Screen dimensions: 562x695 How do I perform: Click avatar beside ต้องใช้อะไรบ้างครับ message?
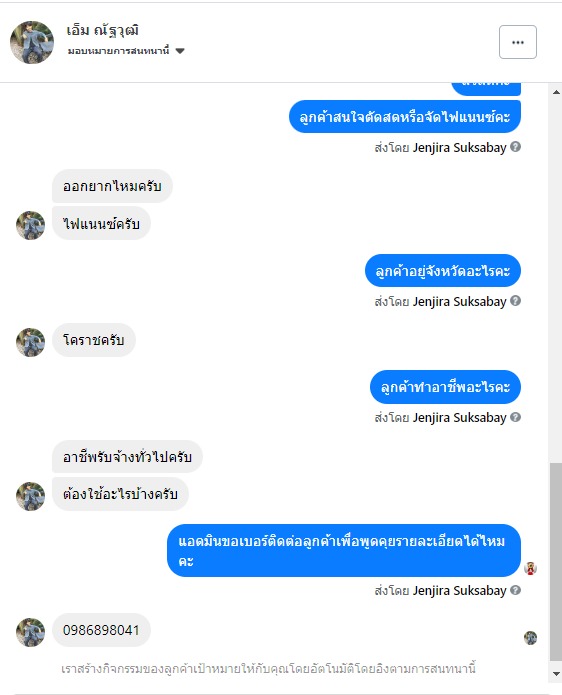tap(31, 496)
